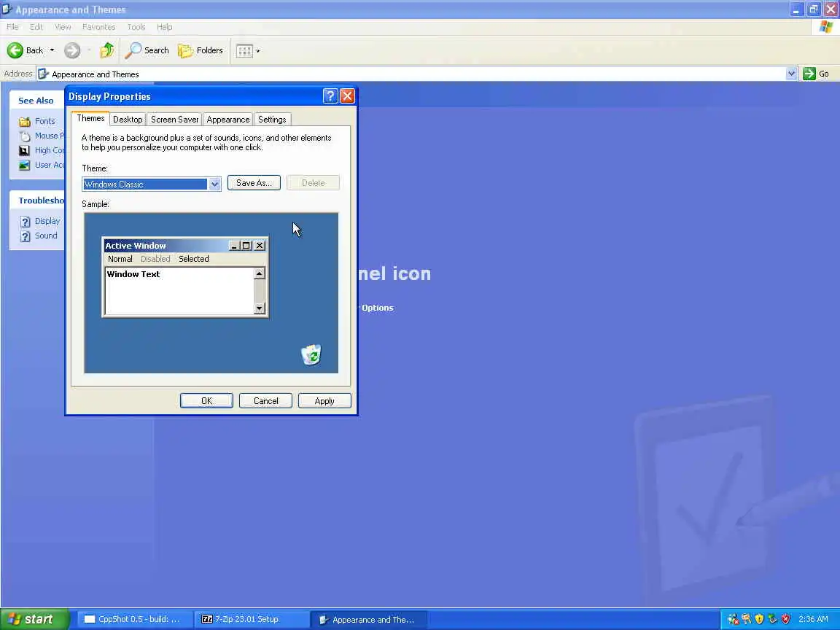
Task: Click the Back arrow icon in toolbar
Action: click(15, 50)
